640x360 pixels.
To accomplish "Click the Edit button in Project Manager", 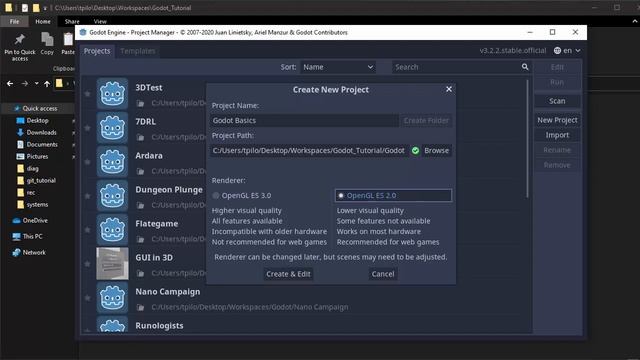I will pyautogui.click(x=557, y=67).
